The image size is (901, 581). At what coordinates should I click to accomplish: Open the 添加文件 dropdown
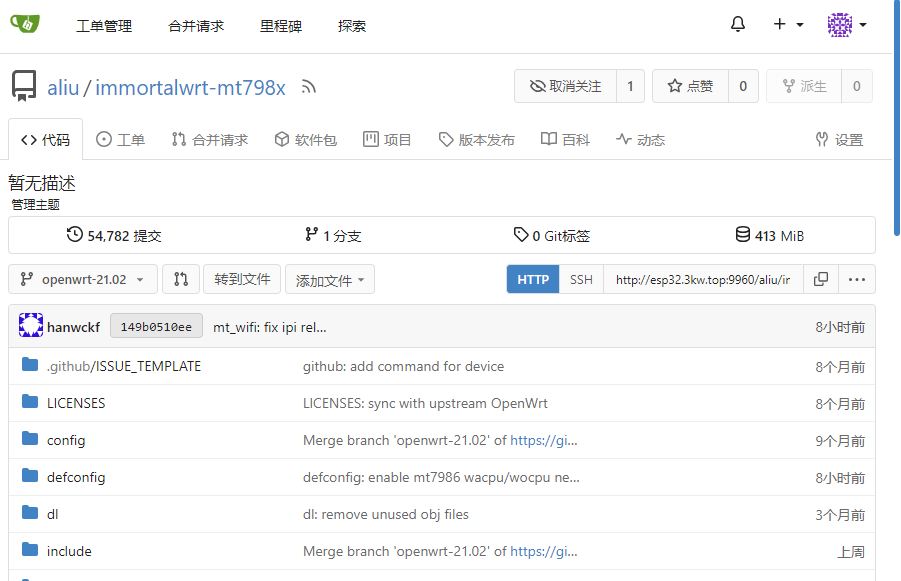pos(330,280)
